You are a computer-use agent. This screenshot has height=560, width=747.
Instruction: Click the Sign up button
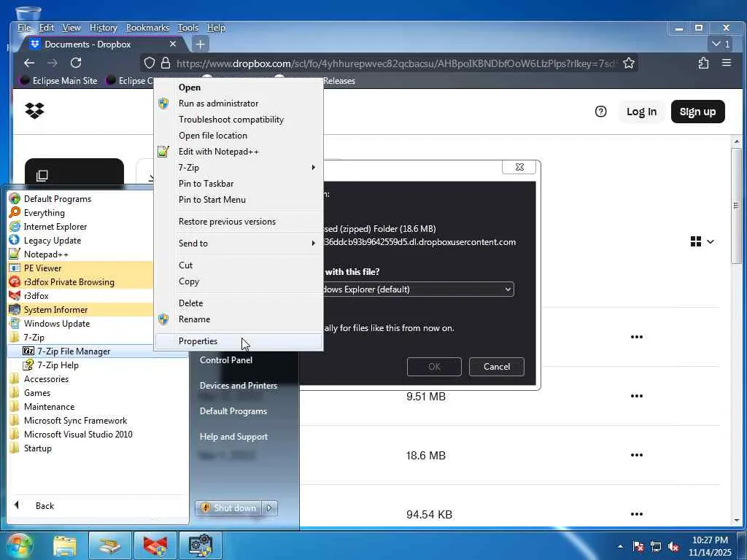click(x=697, y=112)
